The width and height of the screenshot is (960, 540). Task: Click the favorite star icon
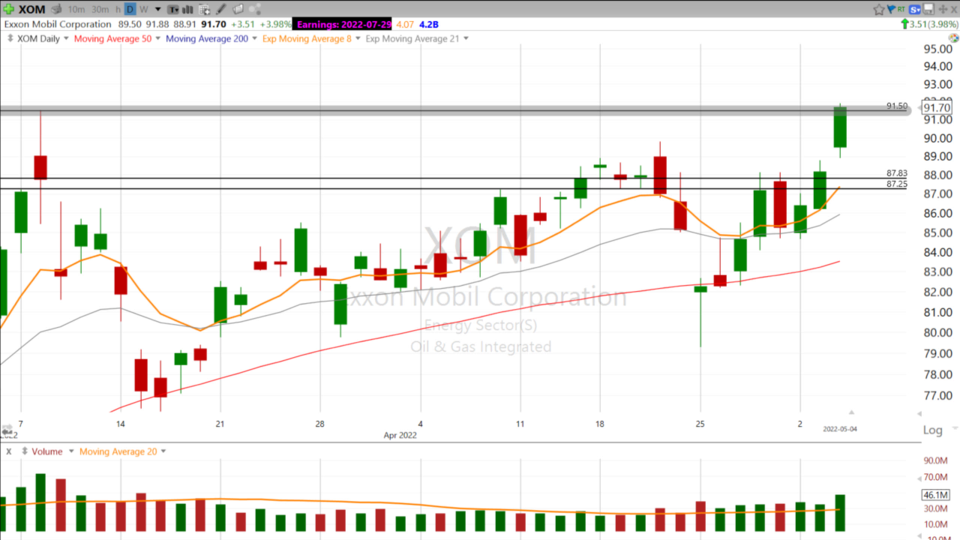[x=879, y=9]
